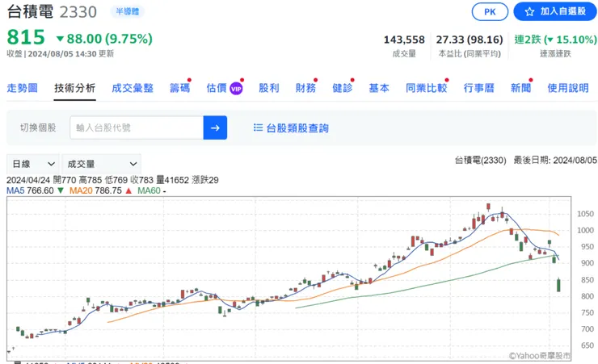Click the last green candlestick near 815

(x=558, y=285)
